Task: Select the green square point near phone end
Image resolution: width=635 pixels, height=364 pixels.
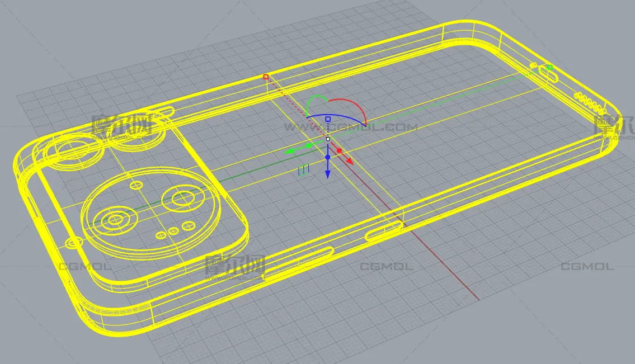Action: pos(550,67)
